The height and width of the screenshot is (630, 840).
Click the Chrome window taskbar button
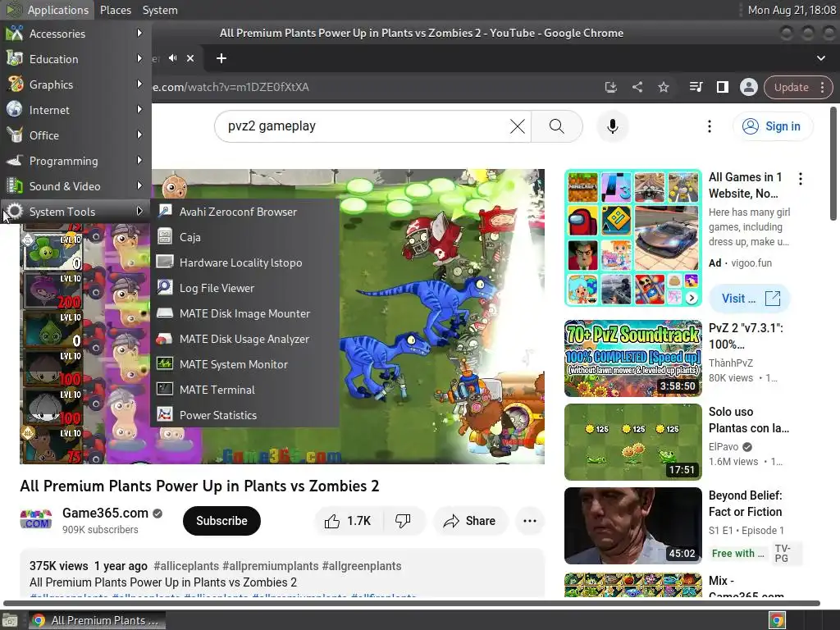(x=97, y=620)
